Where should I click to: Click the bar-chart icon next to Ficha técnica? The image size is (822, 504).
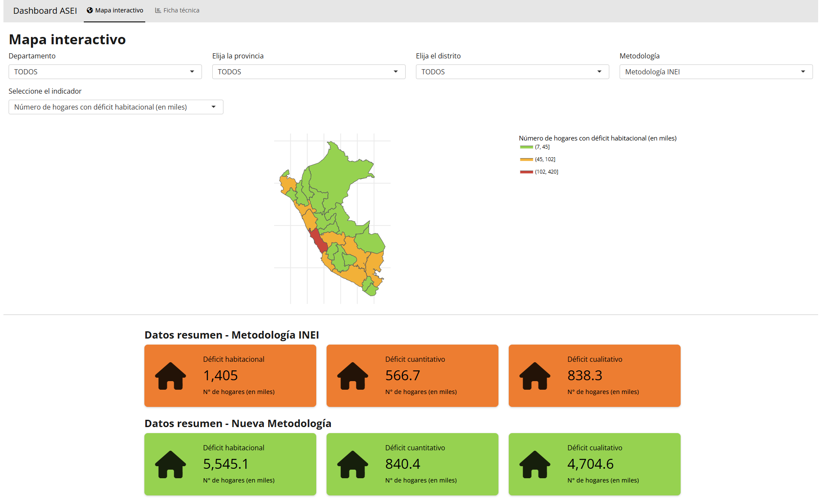point(157,10)
